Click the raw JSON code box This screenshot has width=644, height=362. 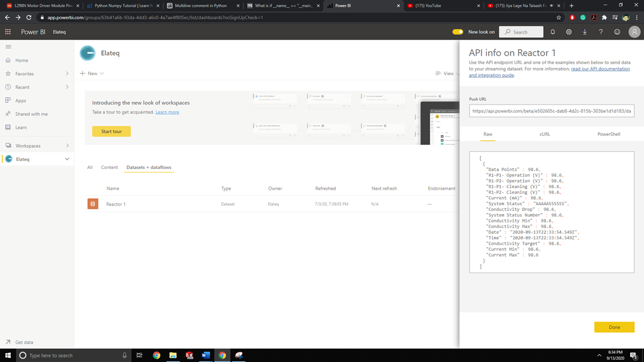click(x=552, y=212)
